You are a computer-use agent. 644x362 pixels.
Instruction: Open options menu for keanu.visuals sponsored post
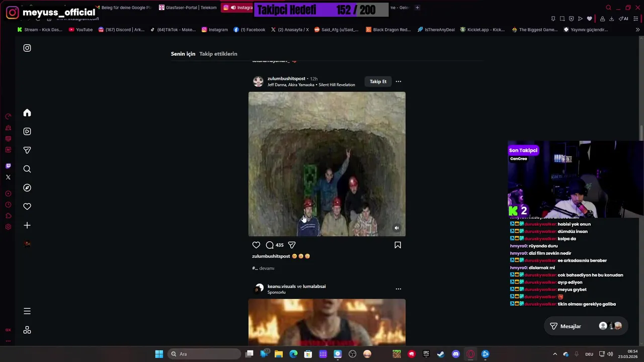(398, 289)
